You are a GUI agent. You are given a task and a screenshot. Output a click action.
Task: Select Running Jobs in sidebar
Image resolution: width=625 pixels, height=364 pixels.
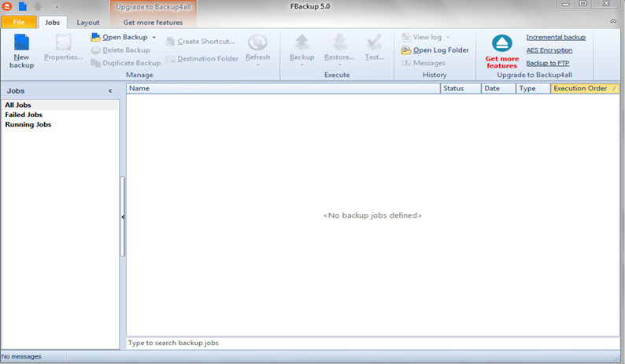click(x=60, y=125)
